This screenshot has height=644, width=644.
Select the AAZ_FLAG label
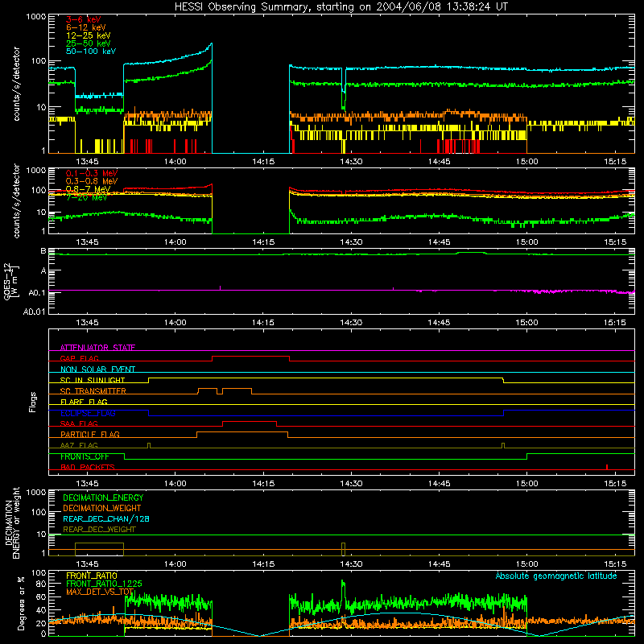[x=79, y=445]
